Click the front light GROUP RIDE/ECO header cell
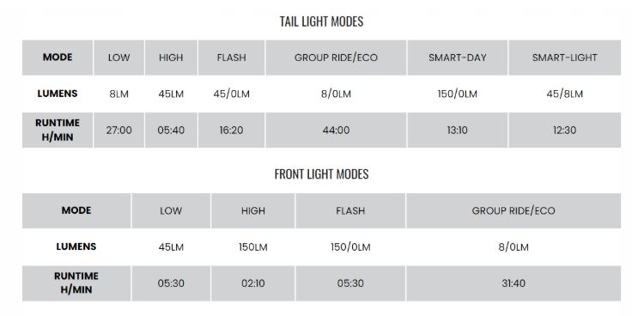 click(513, 210)
